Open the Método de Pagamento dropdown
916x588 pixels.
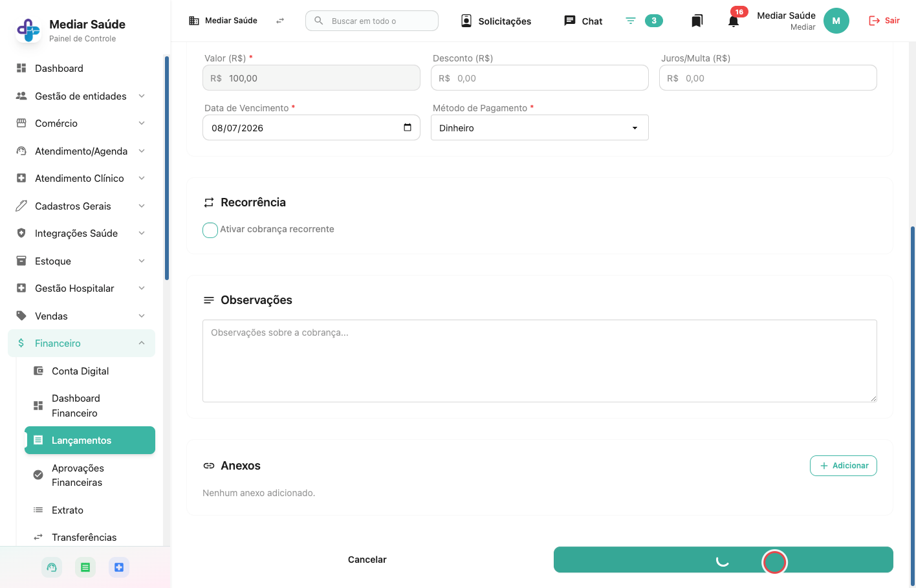pos(540,127)
